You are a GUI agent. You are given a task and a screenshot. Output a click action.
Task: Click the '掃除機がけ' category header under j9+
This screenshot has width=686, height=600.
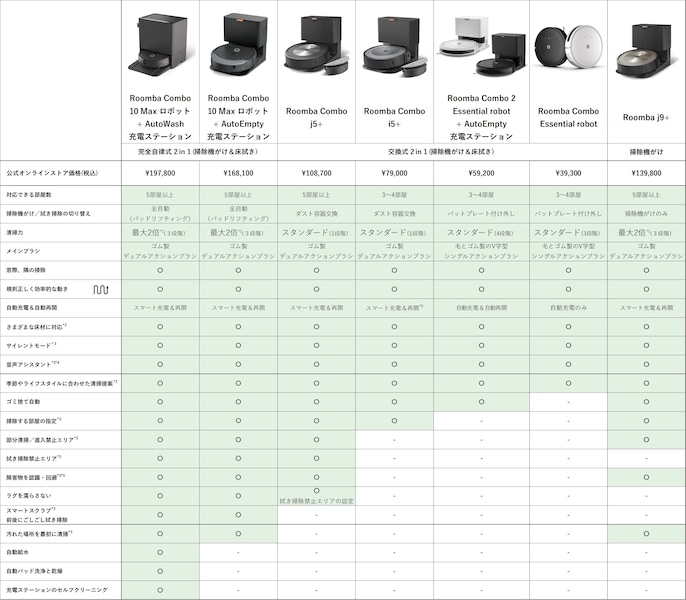646,152
